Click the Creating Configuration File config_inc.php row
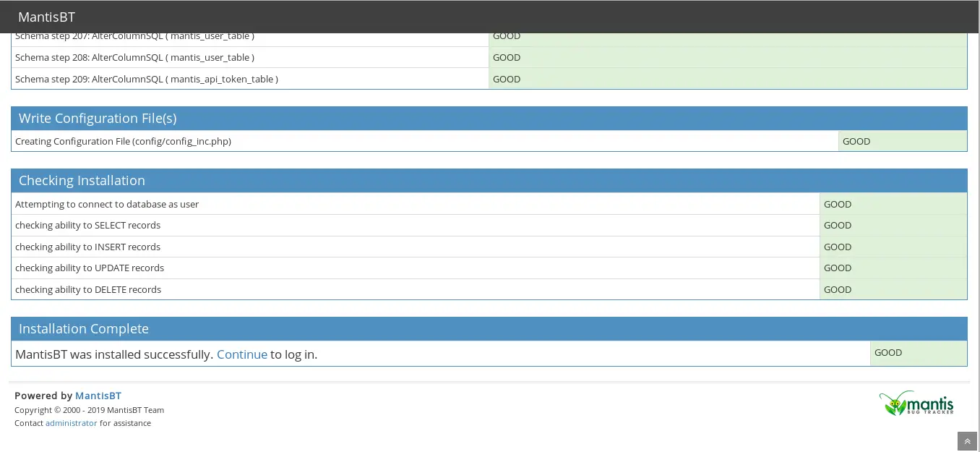Image resolution: width=980 pixels, height=452 pixels. [123, 141]
